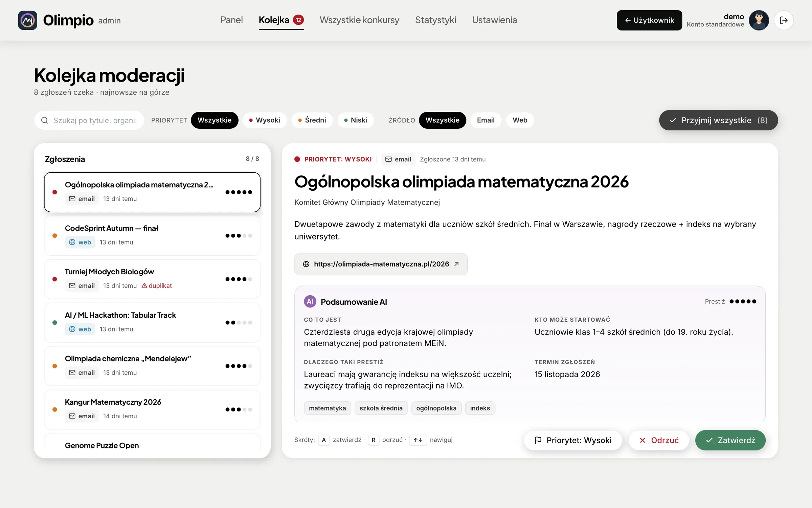Filter source by Email

point(486,120)
